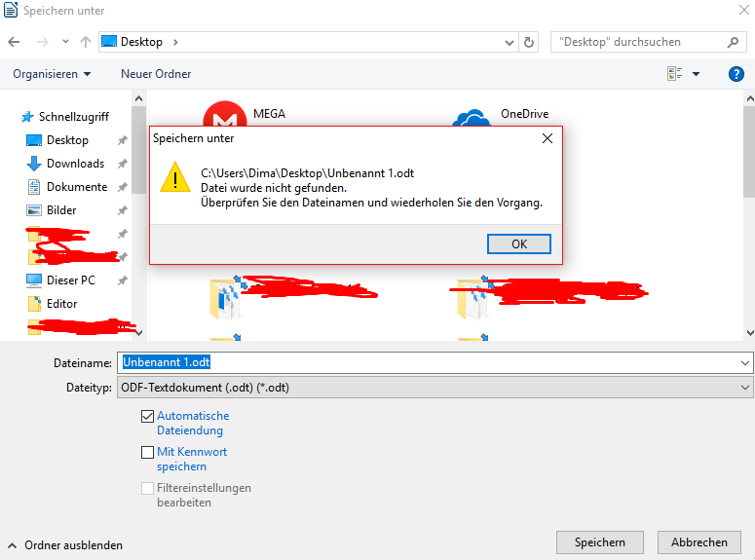Open the view options dropdown arrow
Viewport: 755px width, 560px height.
coord(696,74)
